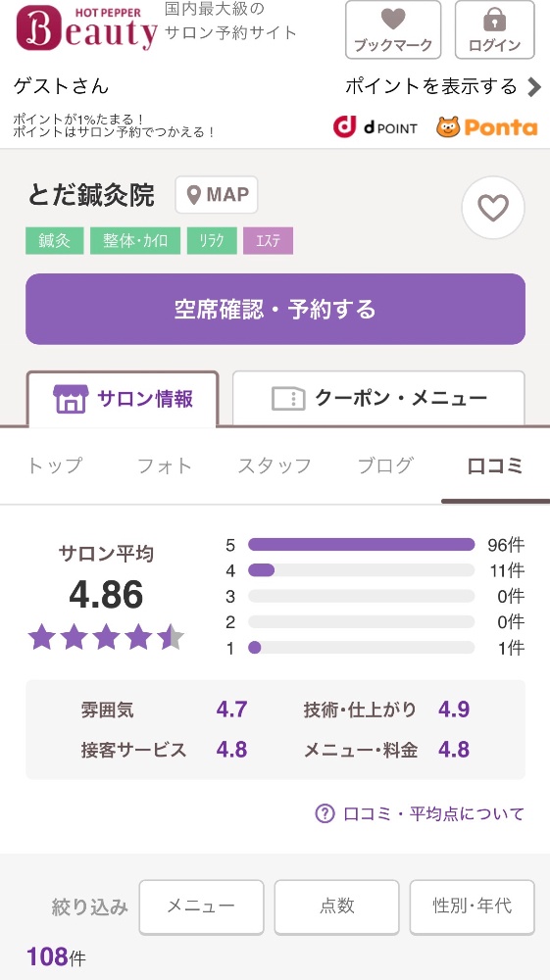
Task: Click the Ponta logo
Action: (x=487, y=126)
